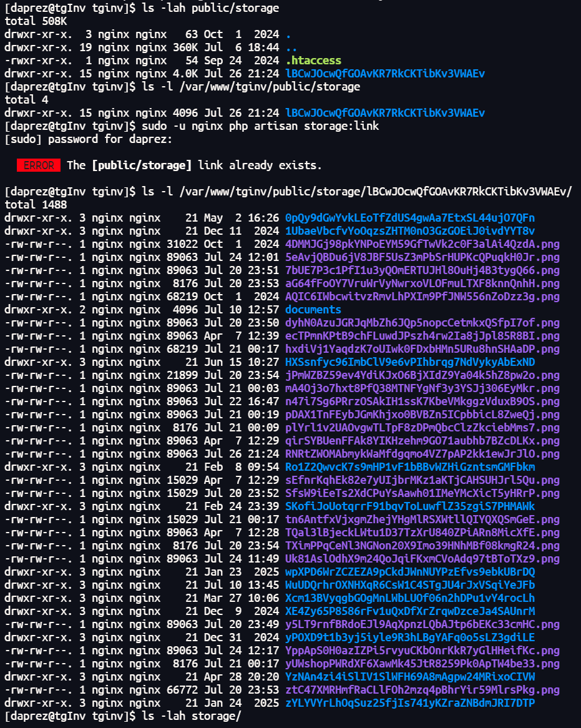This screenshot has height=728, width=581.
Task: Click the red ERROR badge
Action: pos(39,165)
